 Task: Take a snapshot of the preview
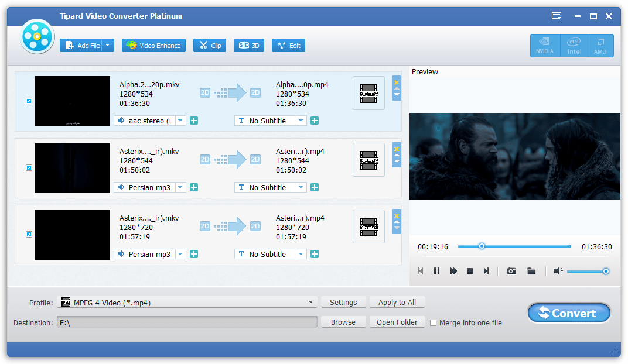click(x=511, y=271)
